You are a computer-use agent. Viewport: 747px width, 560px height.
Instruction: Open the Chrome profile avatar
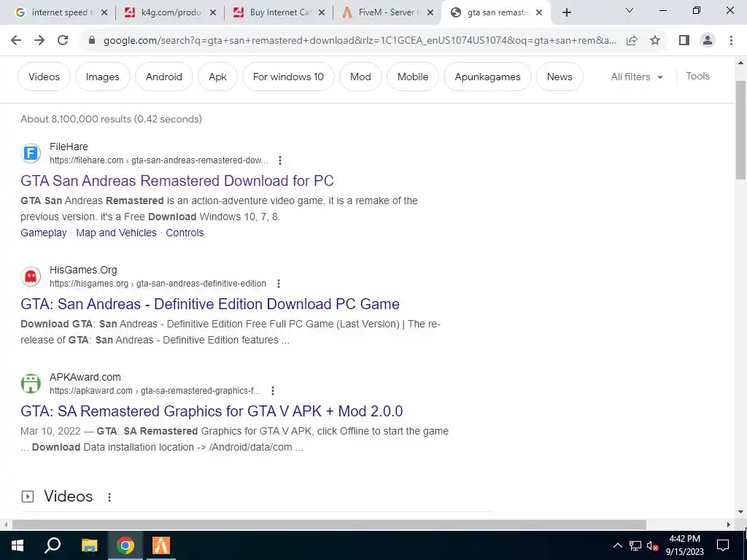coord(708,41)
